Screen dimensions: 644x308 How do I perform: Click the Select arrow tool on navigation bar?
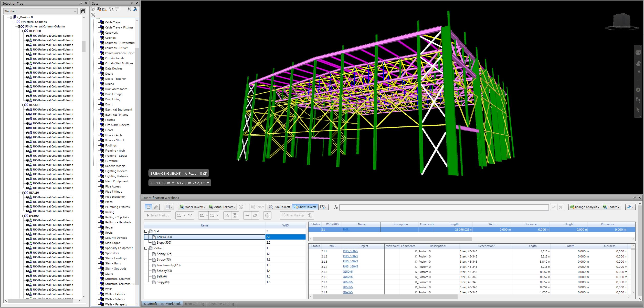[638, 110]
